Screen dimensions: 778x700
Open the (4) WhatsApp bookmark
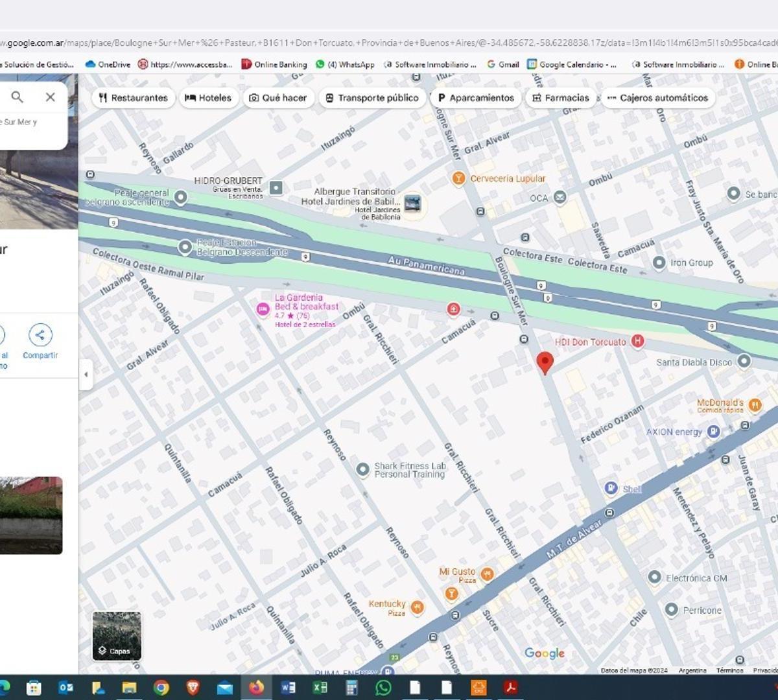coord(345,64)
